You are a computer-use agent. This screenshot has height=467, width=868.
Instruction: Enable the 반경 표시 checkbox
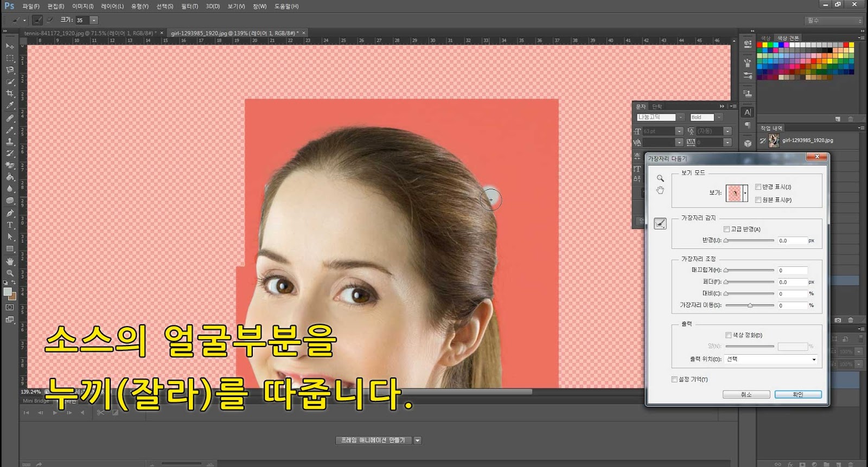[758, 187]
